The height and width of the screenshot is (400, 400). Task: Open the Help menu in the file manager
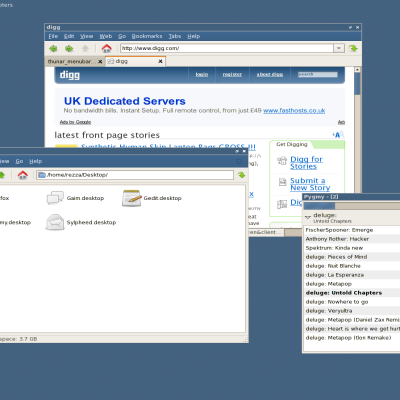click(36, 161)
